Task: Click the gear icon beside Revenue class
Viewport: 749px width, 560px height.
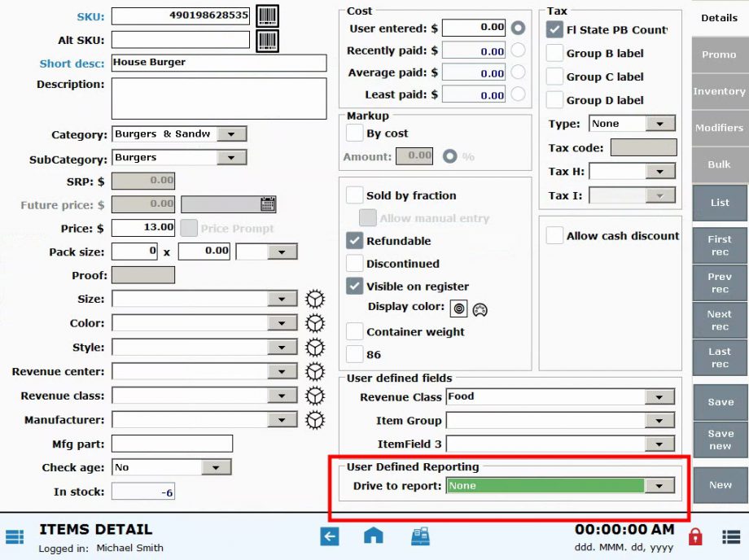Action: [315, 396]
